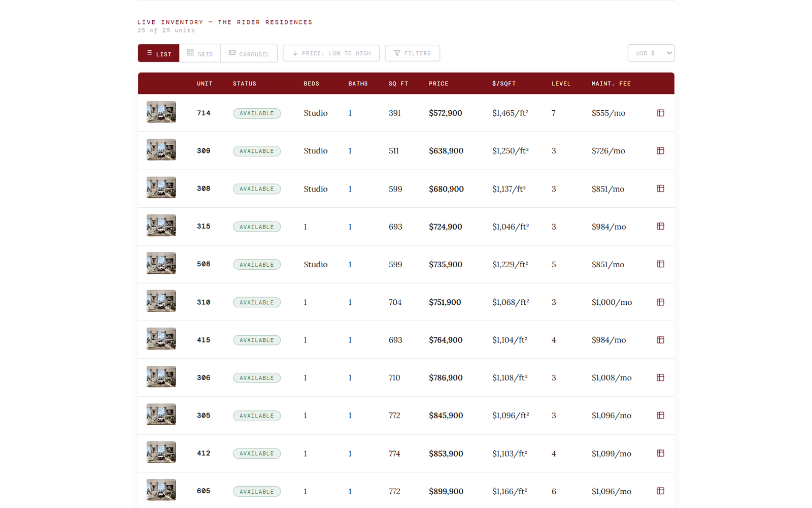Image resolution: width=812 pixels, height=508 pixels.
Task: Click price $899,900
Action: click(446, 491)
